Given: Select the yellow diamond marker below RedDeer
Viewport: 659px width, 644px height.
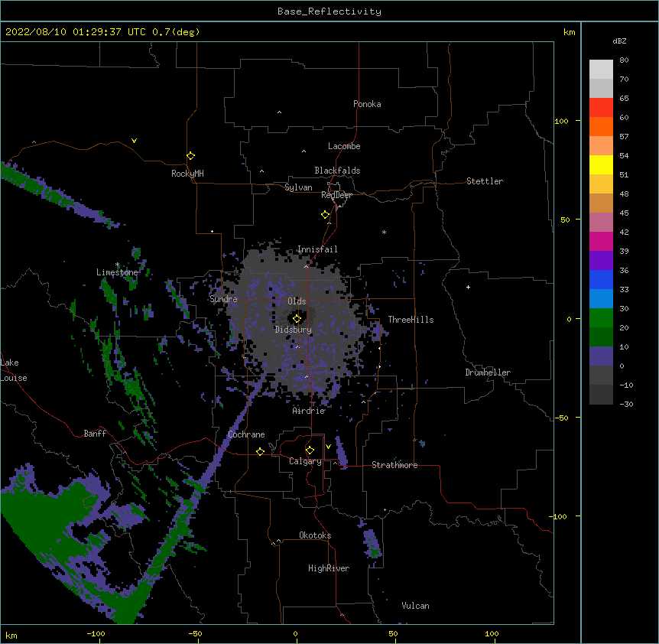Looking at the screenshot, I should tap(326, 215).
